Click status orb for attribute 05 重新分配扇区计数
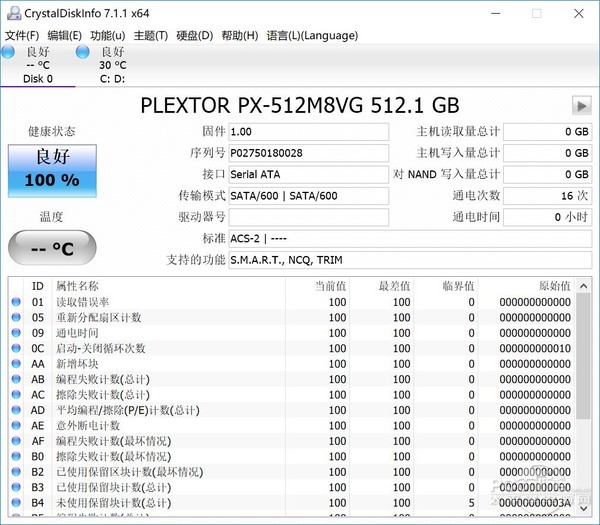 pyautogui.click(x=16, y=318)
